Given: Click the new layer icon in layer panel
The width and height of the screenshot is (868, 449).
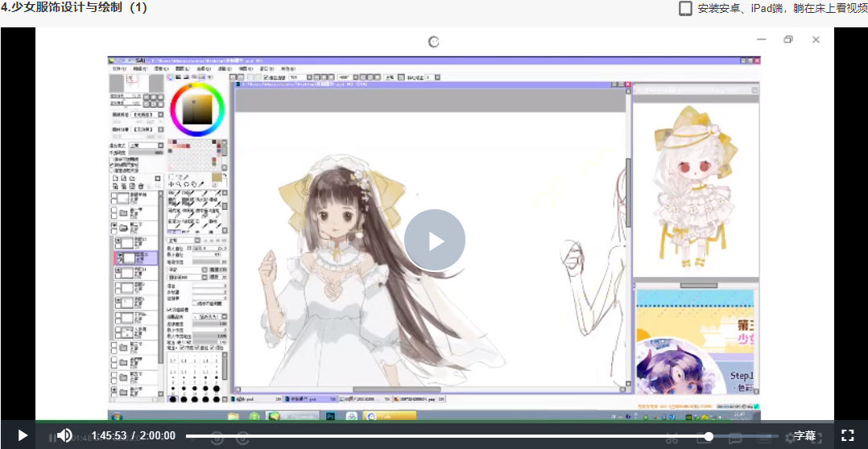Looking at the screenshot, I should 116,179.
